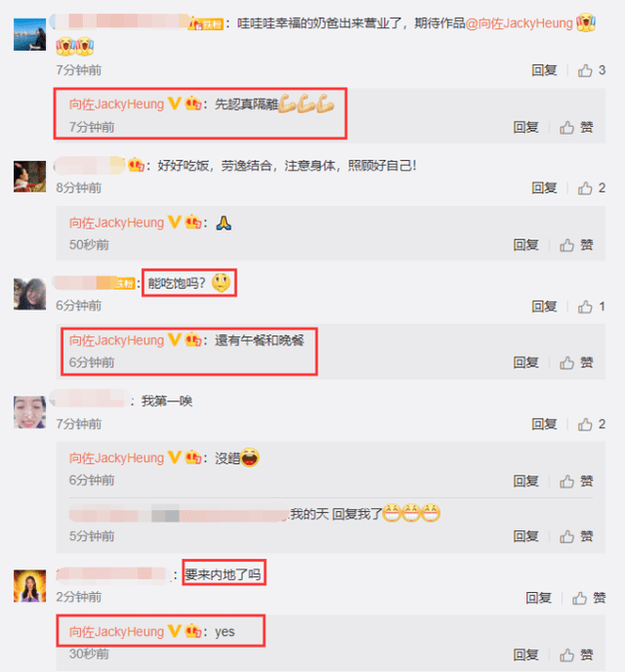Like the reply 我的天 回复我了
This screenshot has width=625, height=672.
click(x=576, y=536)
